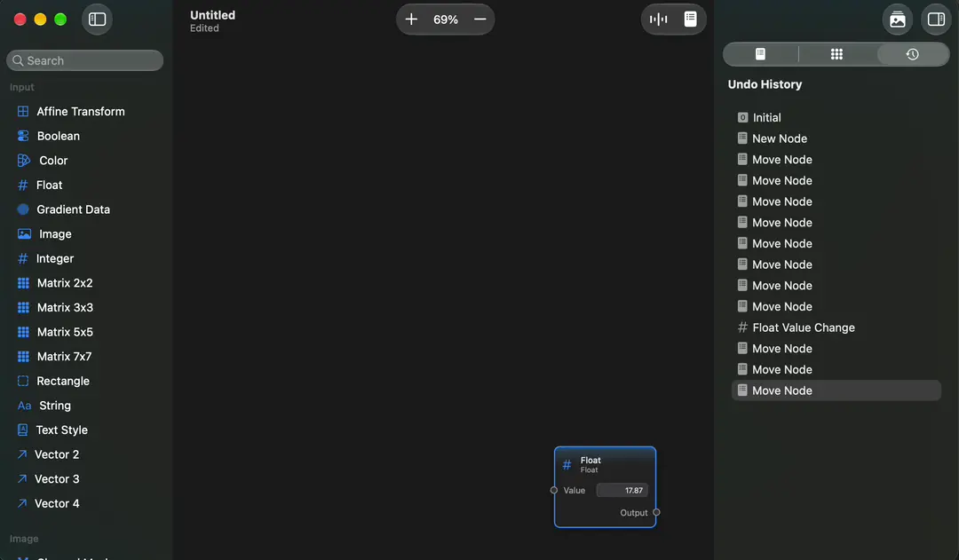Zoom out with the minus button
Viewport: 959px width, 560px height.
point(480,20)
